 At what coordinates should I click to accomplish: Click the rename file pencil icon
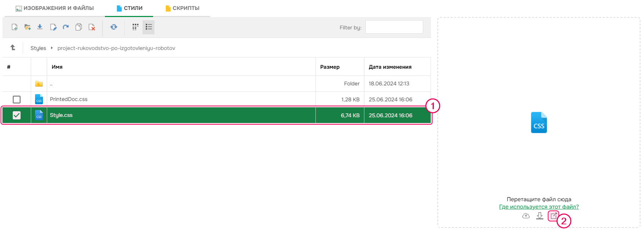click(53, 27)
